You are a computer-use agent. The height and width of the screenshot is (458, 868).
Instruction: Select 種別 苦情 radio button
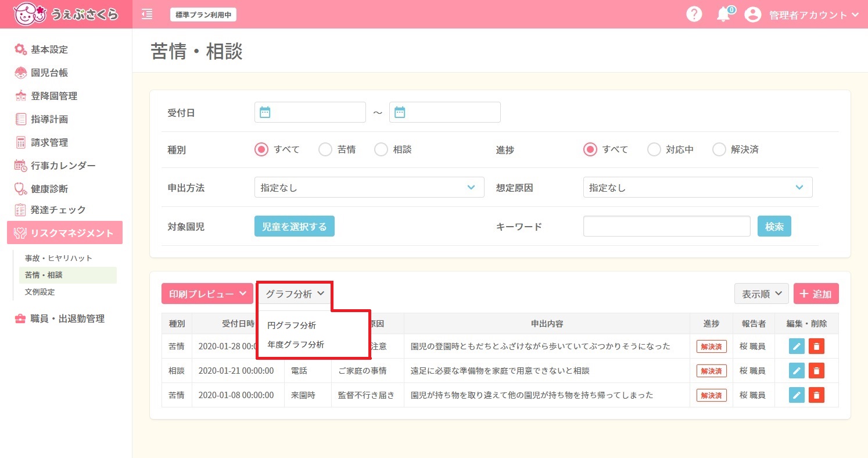click(325, 149)
